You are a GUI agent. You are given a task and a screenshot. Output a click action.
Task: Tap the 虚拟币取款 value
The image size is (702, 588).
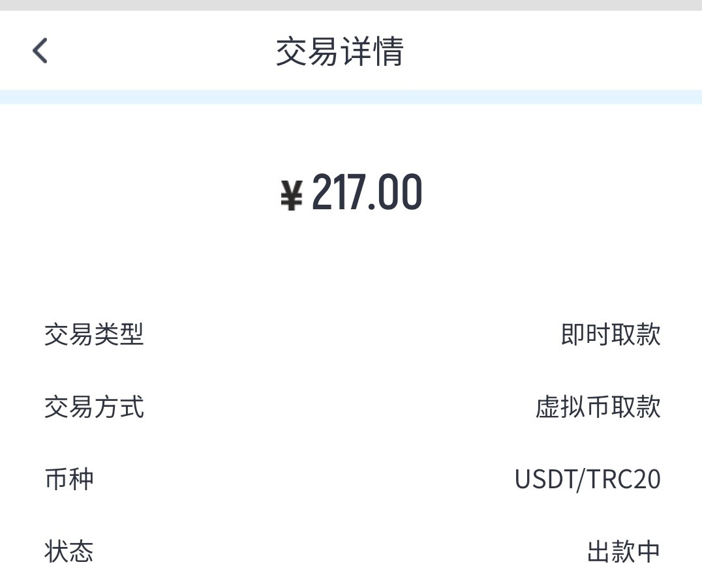tap(598, 407)
